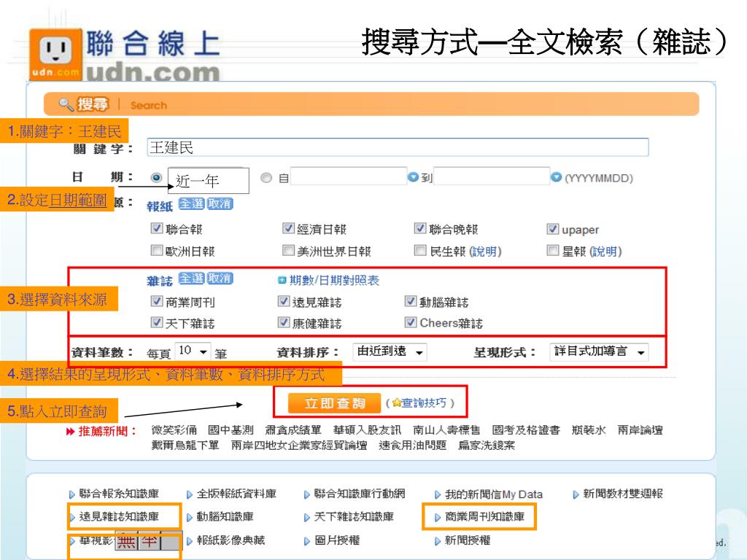The width and height of the screenshot is (747, 560).
Task: Click the arrow icon before 聯合報系知識庫
Action: coord(72,494)
